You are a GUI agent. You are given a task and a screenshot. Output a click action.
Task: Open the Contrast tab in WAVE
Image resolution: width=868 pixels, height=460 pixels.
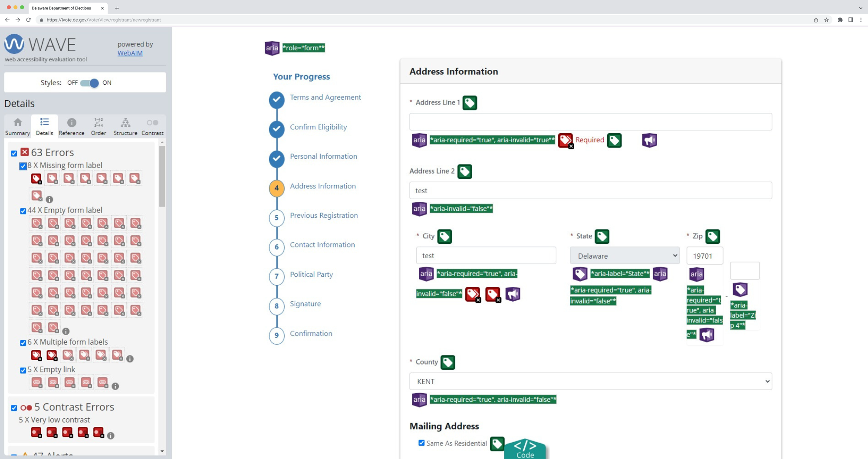(x=152, y=127)
